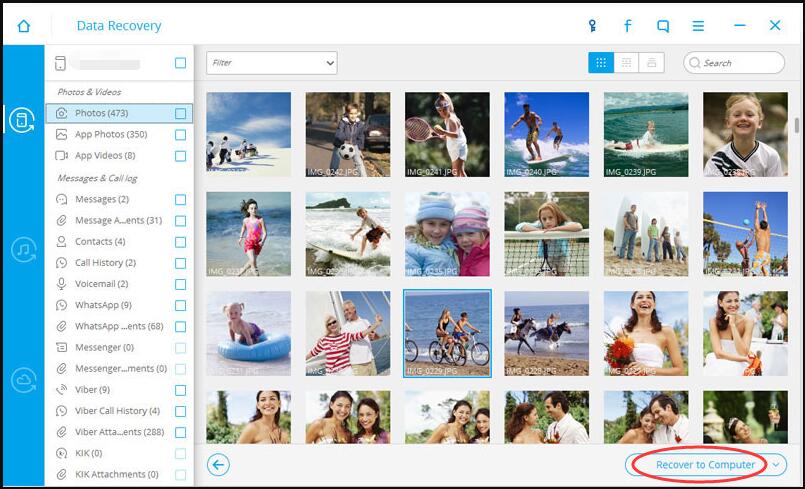Check the Contacts (4) checkbox
The width and height of the screenshot is (805, 489).
[180, 242]
